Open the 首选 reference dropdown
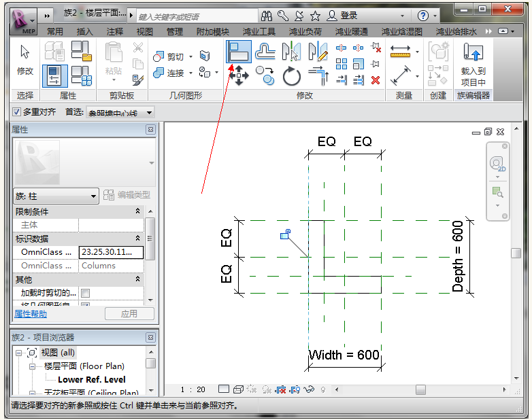Screen dimensions: 532x420 coord(120,112)
